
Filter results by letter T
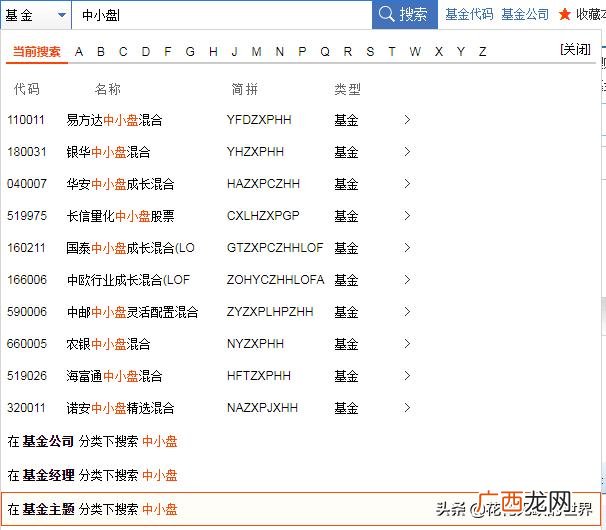coord(392,51)
